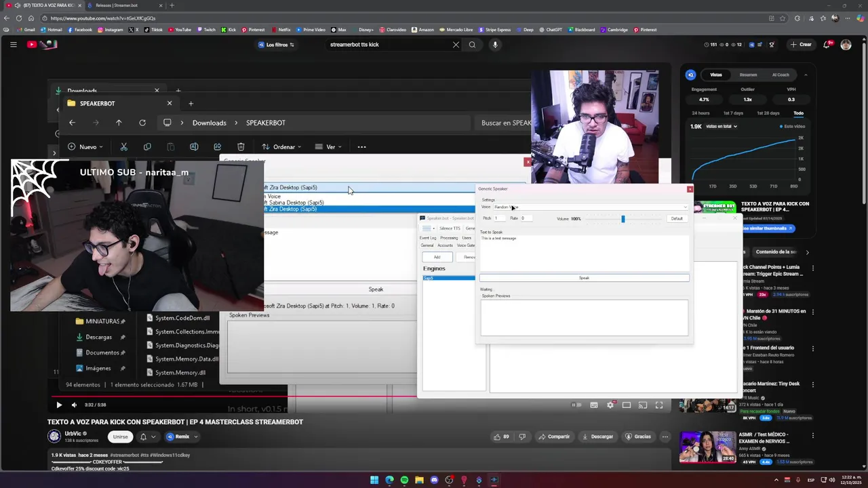868x488 pixels.
Task: Open the Twitch bookmark
Action: (205, 30)
